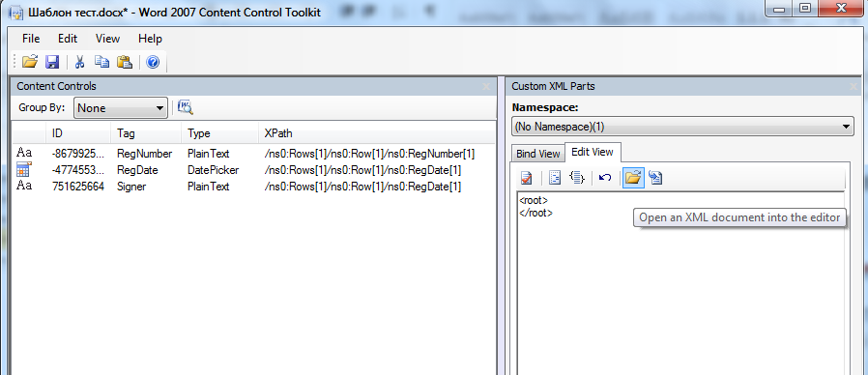The height and width of the screenshot is (375, 868).
Task: Sort by the ID column header
Action: point(78,133)
